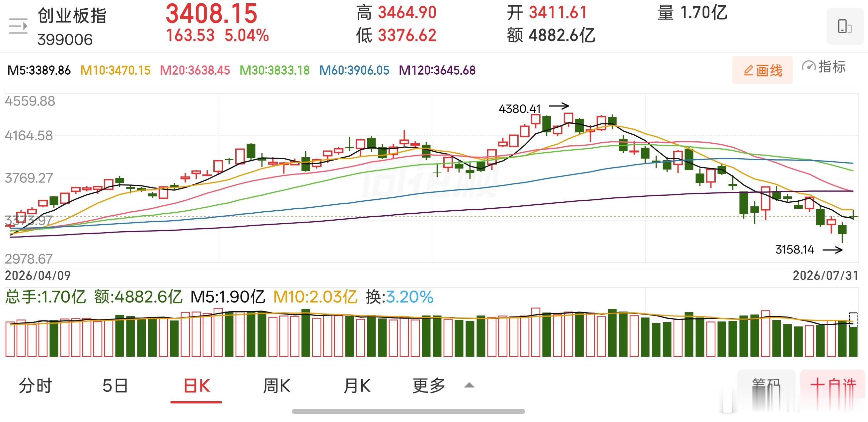Click the M20:3638.45 moving average label

pos(195,70)
